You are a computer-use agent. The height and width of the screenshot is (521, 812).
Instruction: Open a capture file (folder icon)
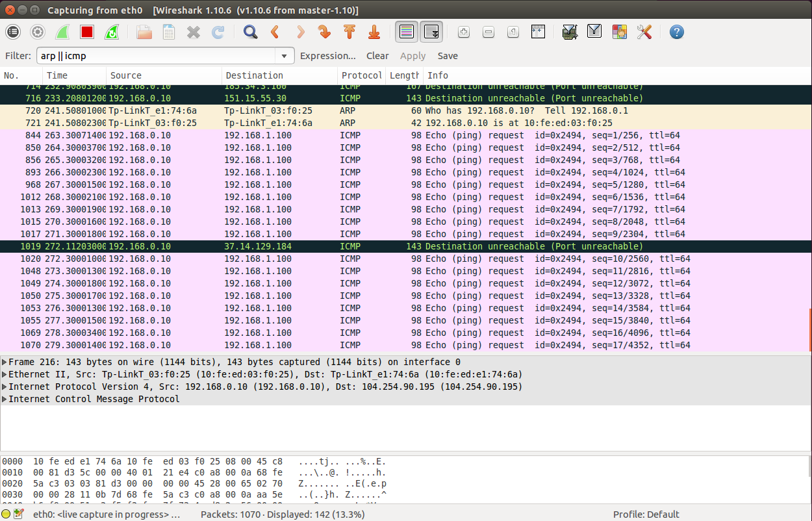(x=144, y=32)
